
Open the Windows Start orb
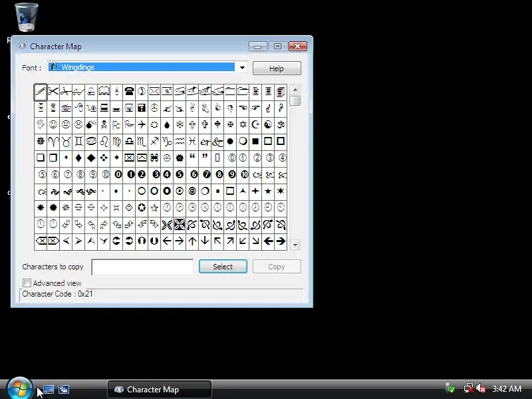19,389
